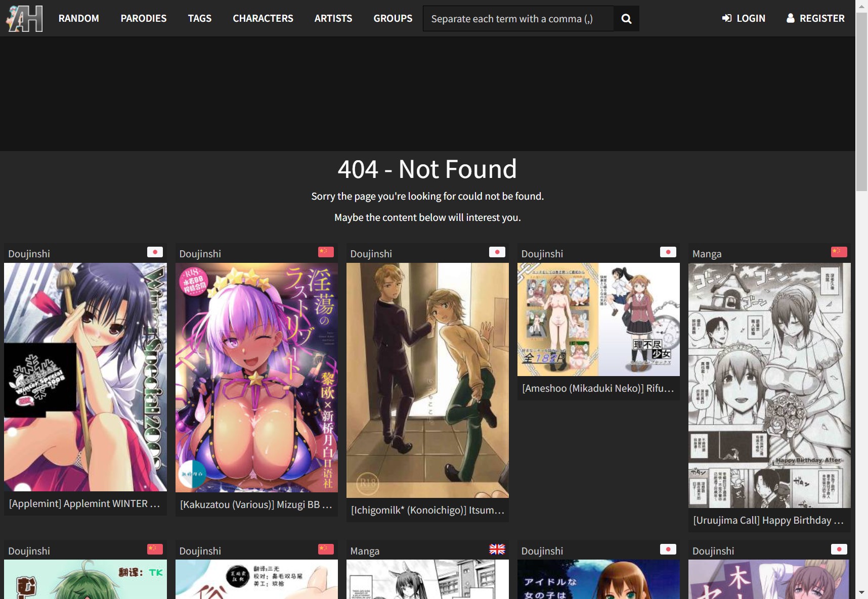This screenshot has height=599, width=868.
Task: Open the ARTISTS section
Action: pyautogui.click(x=333, y=18)
